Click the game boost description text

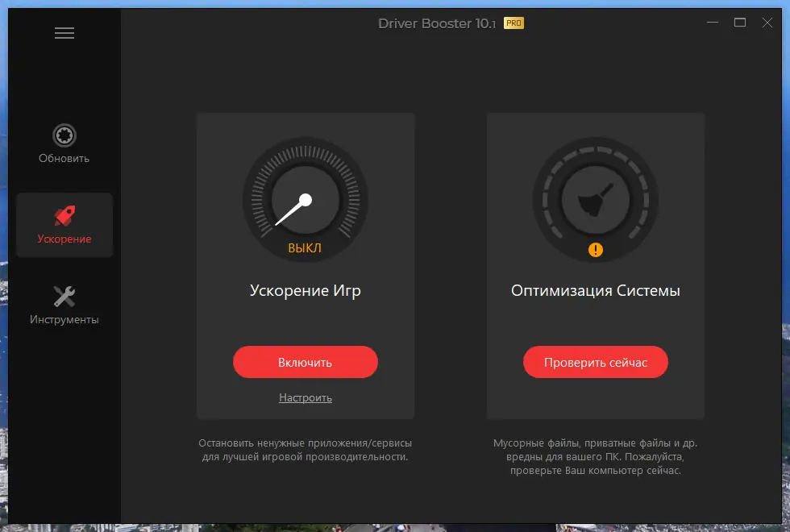[306, 450]
